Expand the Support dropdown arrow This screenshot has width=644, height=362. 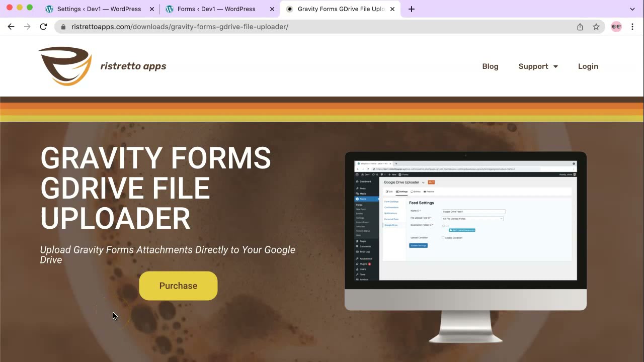coord(555,66)
